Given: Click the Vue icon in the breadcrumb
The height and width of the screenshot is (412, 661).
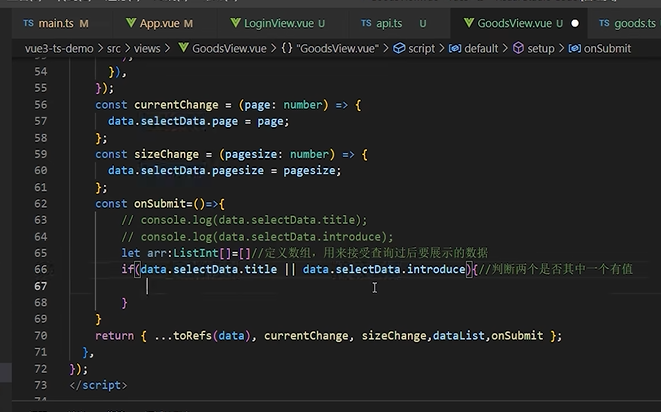Looking at the screenshot, I should click(183, 48).
